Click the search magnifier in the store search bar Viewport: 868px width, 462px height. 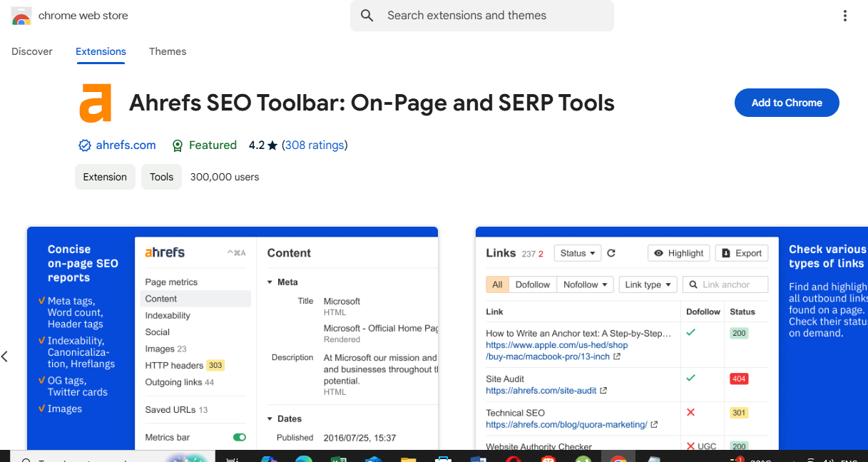[x=367, y=15]
